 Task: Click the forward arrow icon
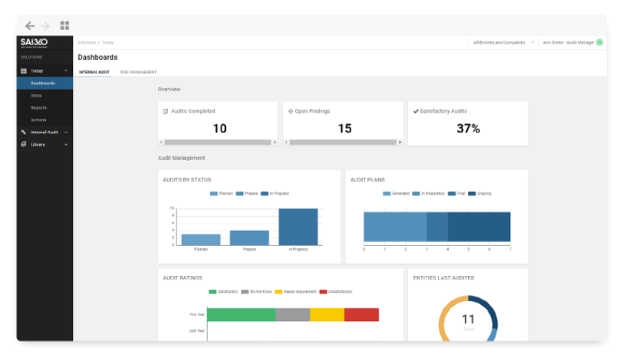[x=45, y=26]
